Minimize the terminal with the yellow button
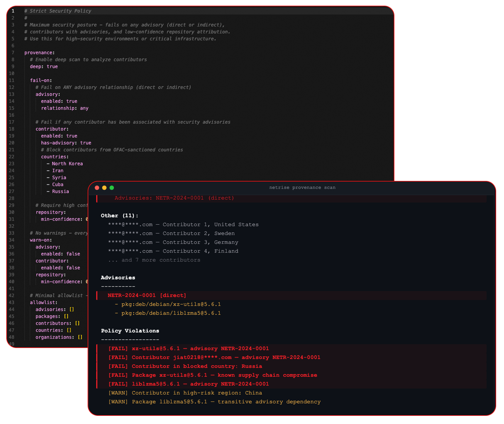Viewport: 504px width, 424px height. 104,188
